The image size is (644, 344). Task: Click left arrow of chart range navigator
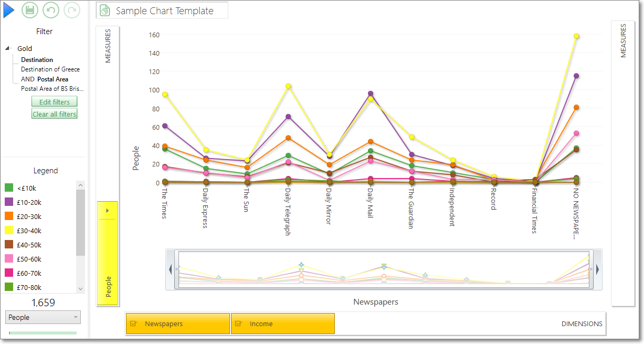[170, 269]
